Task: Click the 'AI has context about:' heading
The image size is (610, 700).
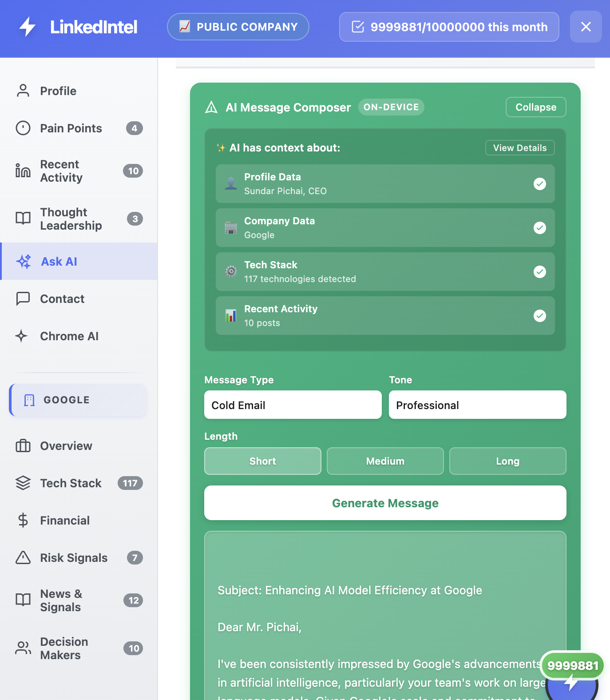Action: pyautogui.click(x=285, y=148)
